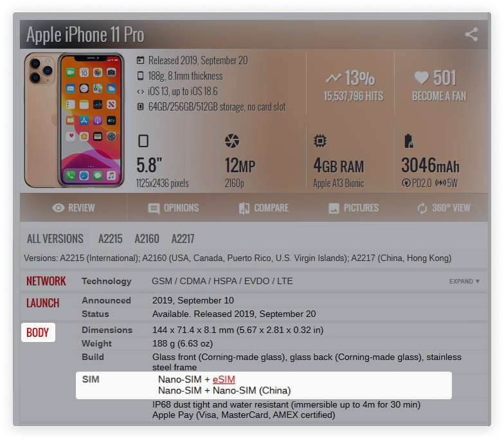504x441 pixels.
Task: Open the REVIEW page
Action: 73,208
